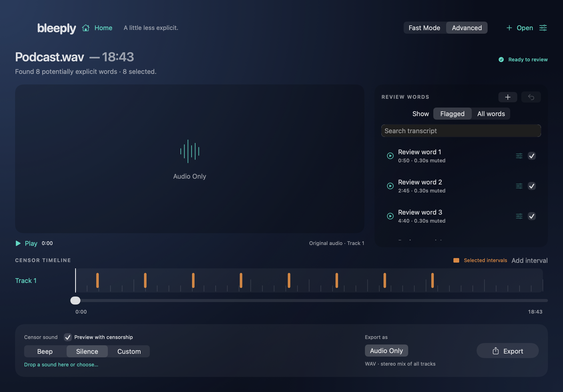The image size is (563, 392).
Task: Click the green Ready to review checkmark icon
Action: click(x=501, y=60)
